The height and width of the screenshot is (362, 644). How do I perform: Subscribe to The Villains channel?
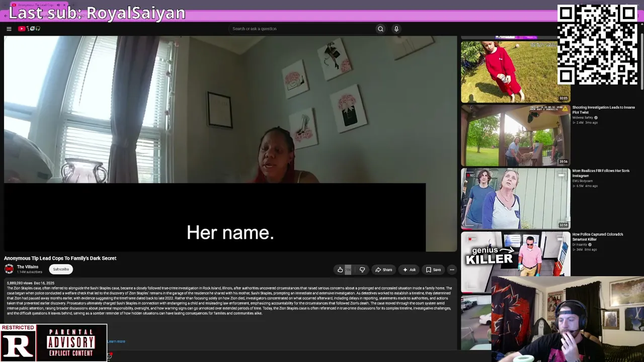click(61, 269)
